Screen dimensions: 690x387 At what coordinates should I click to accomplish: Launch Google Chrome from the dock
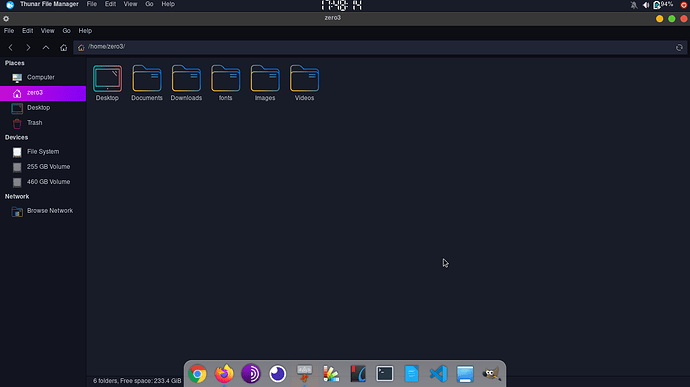(x=198, y=374)
